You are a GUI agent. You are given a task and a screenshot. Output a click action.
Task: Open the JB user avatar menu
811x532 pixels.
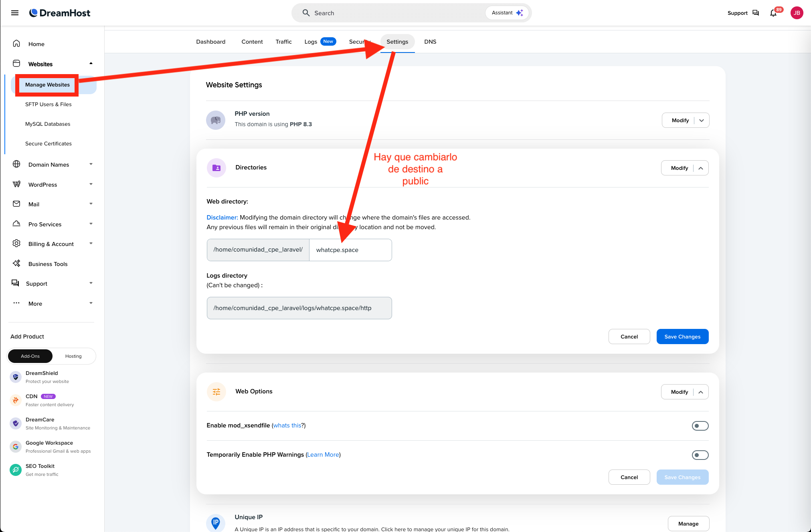click(797, 13)
